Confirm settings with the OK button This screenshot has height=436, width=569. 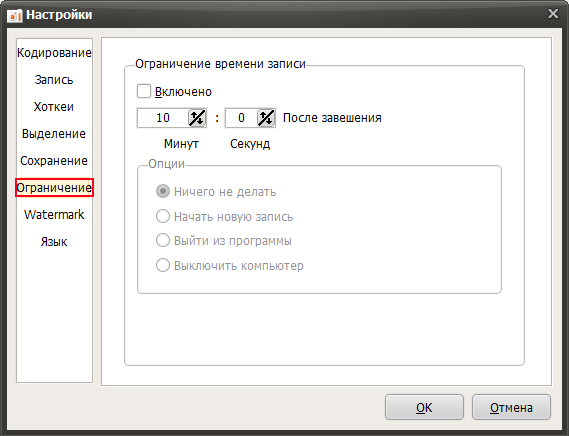point(424,407)
